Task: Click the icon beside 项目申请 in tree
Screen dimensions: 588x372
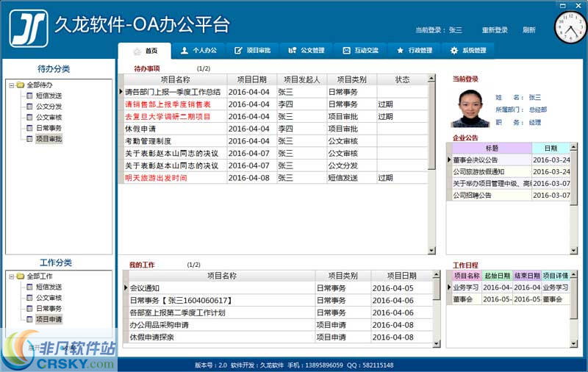Action: pos(29,319)
